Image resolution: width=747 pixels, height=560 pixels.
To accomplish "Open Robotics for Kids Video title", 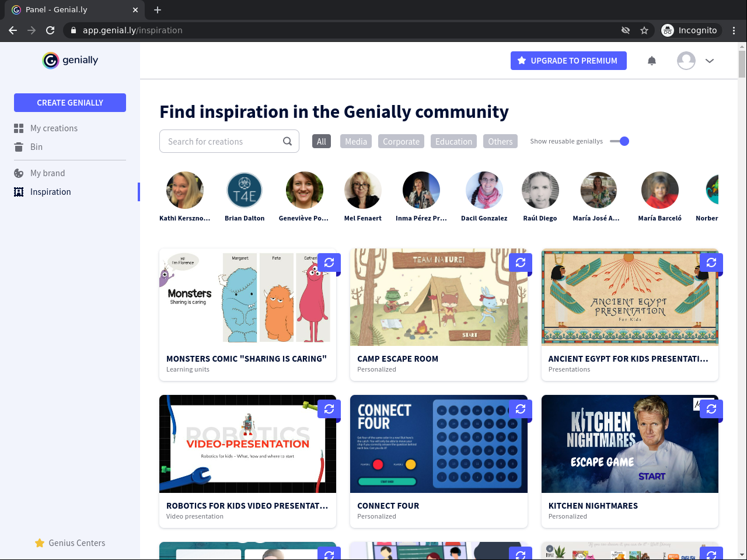I will click(247, 506).
